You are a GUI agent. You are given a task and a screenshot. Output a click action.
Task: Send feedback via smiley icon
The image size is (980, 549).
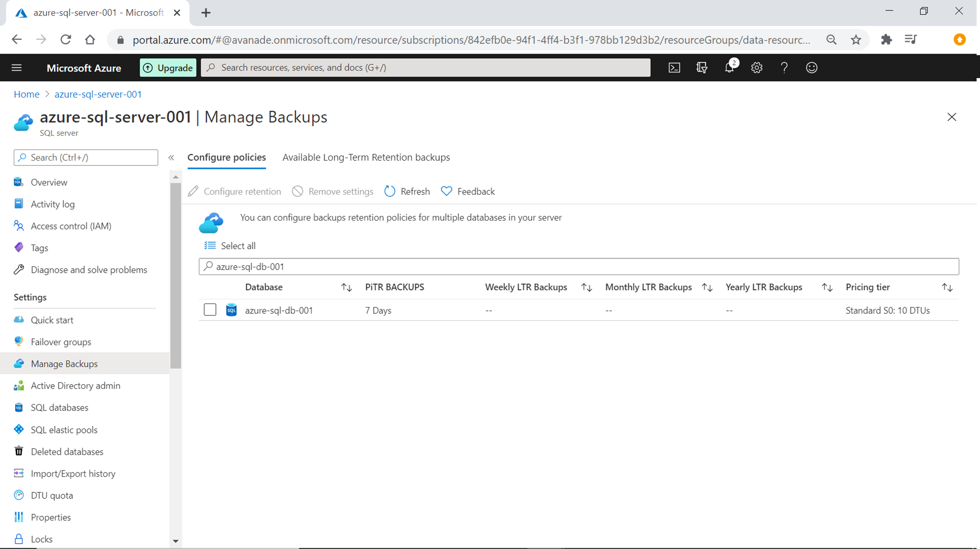(x=811, y=68)
